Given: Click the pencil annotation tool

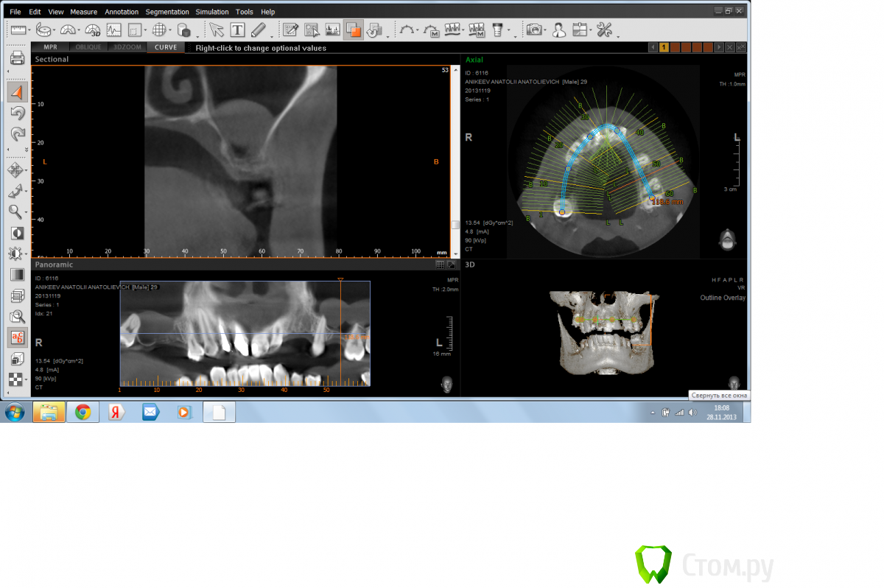Looking at the screenshot, I should [x=258, y=30].
